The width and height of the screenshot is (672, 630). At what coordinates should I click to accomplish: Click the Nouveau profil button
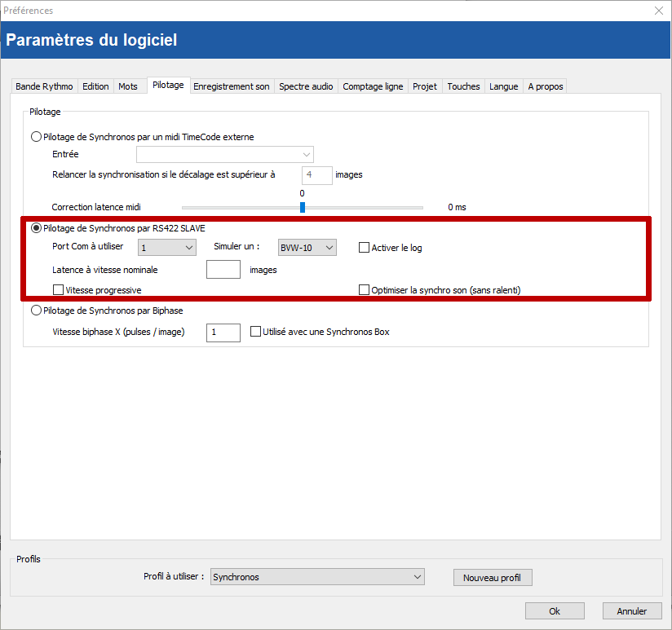click(x=492, y=578)
